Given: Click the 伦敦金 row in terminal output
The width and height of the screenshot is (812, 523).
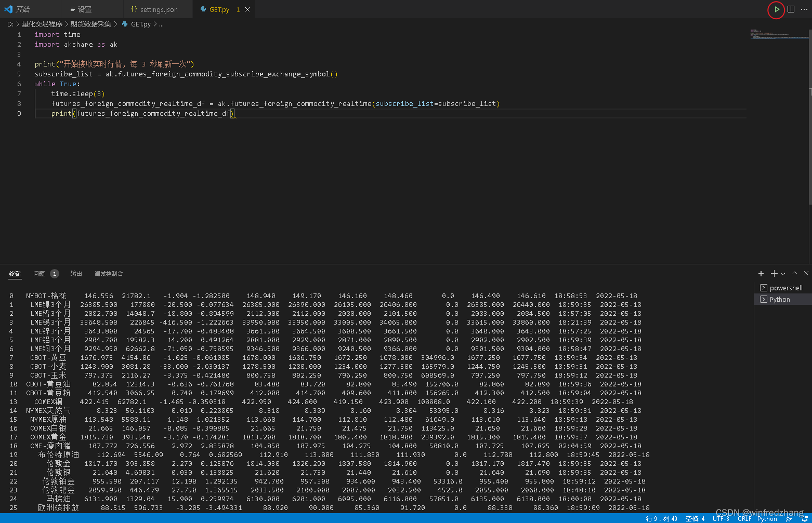Looking at the screenshot, I should [325, 463].
